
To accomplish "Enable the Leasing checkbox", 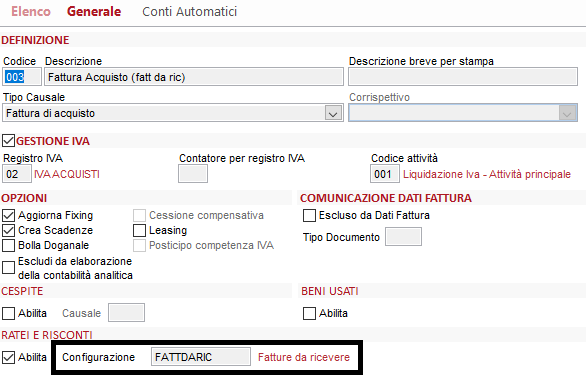I will tap(139, 230).
